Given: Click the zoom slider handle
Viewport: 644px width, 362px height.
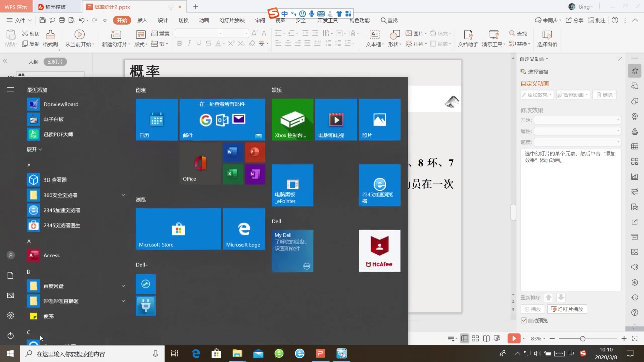Looking at the screenshot, I should tap(582, 339).
